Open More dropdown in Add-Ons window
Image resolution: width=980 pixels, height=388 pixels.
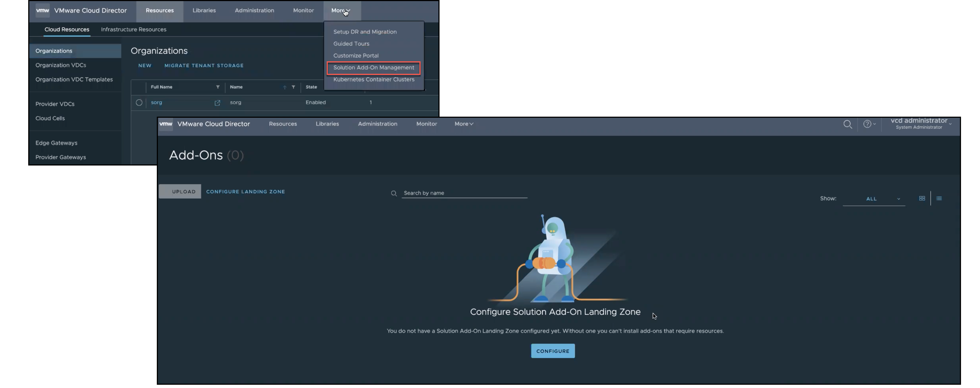pos(463,124)
